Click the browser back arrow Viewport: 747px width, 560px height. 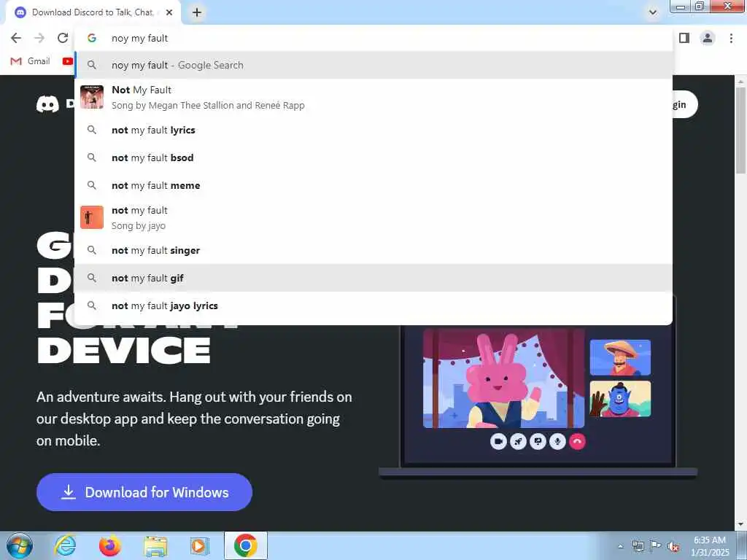[x=16, y=38]
